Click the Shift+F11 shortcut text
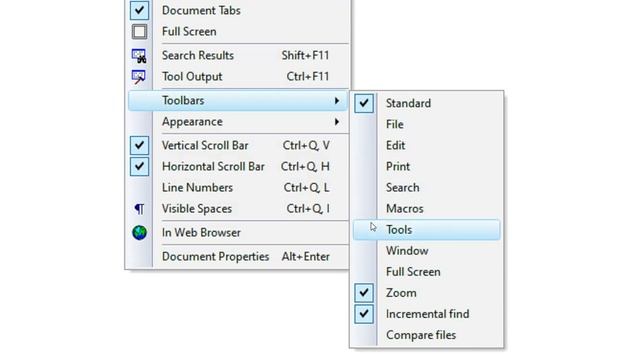 point(305,56)
